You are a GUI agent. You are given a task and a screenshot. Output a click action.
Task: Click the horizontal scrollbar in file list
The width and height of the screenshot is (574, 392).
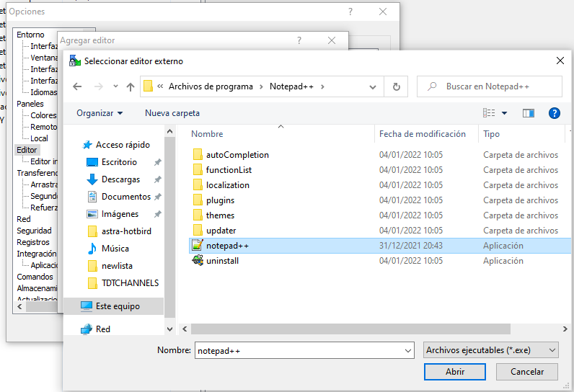346,329
